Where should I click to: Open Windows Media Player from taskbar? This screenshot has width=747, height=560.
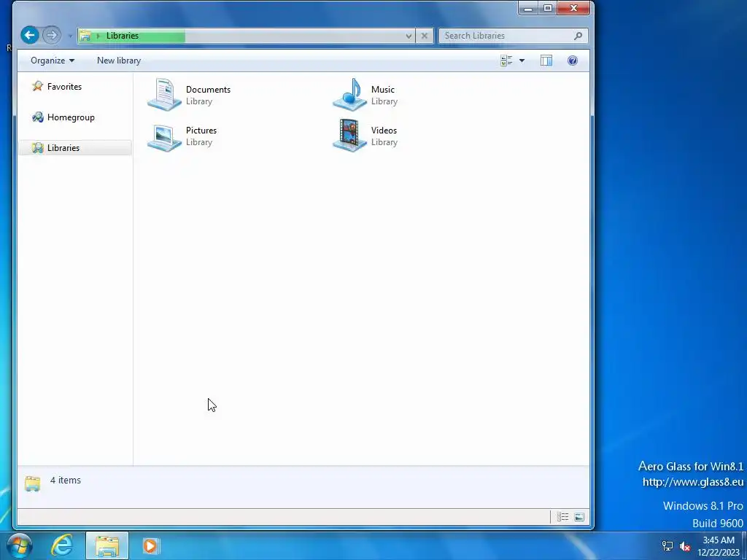click(151, 545)
